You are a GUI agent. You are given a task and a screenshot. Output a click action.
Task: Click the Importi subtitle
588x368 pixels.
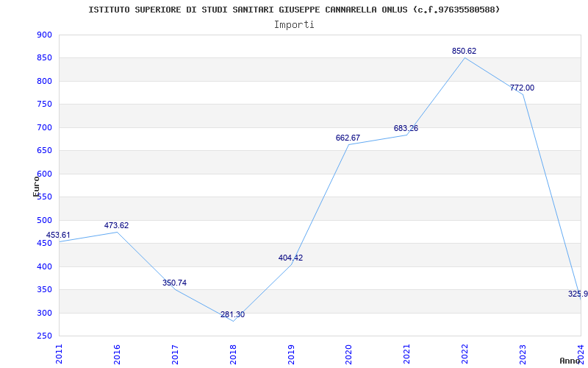pos(294,25)
